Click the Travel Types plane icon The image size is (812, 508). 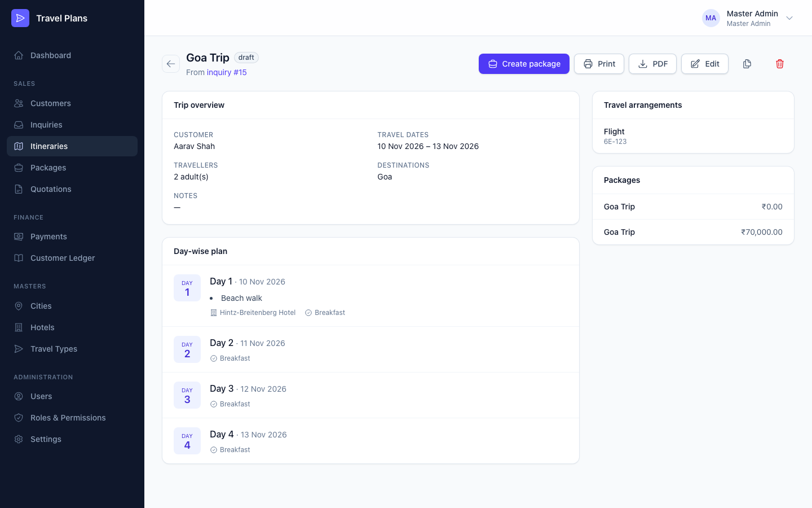click(x=19, y=349)
